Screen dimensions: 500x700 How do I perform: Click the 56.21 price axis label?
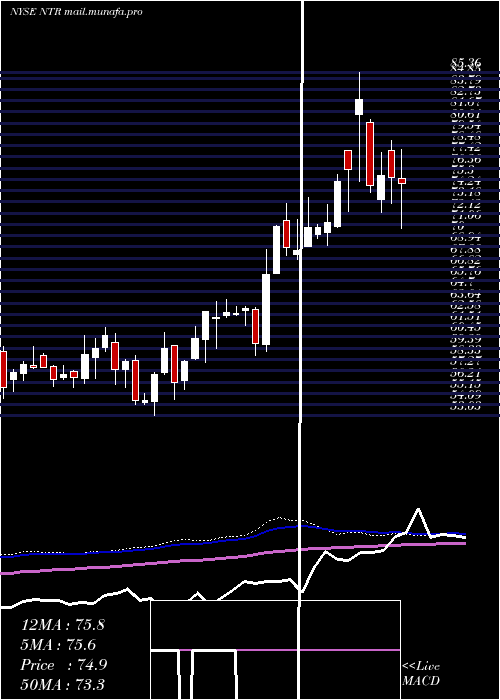coord(465,374)
